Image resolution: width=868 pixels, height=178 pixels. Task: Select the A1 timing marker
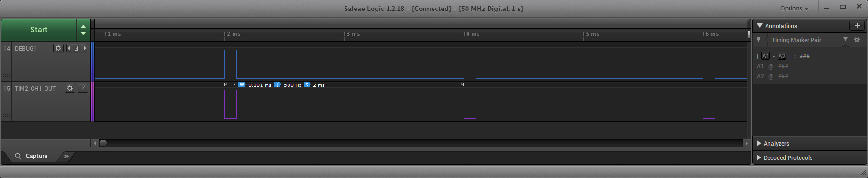[766, 56]
